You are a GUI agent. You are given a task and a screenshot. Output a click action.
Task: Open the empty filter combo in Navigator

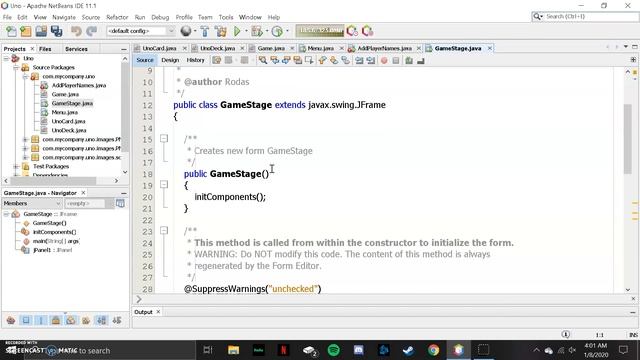[x=89, y=203]
